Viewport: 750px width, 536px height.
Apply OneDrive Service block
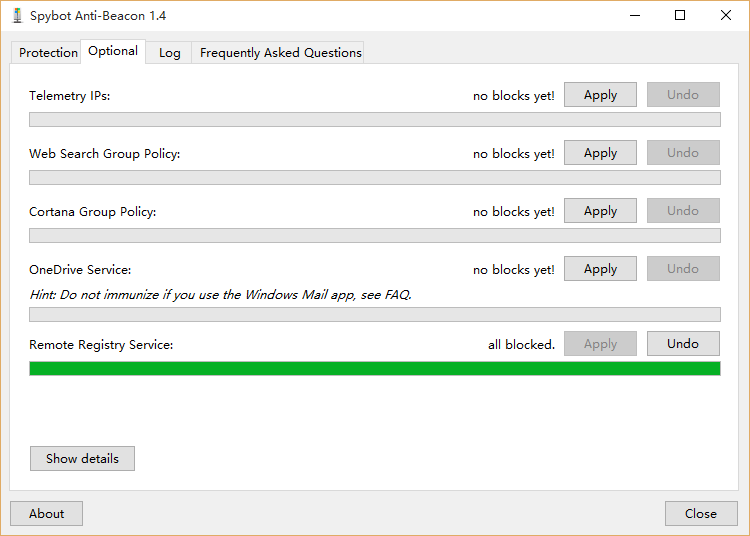[x=600, y=269]
